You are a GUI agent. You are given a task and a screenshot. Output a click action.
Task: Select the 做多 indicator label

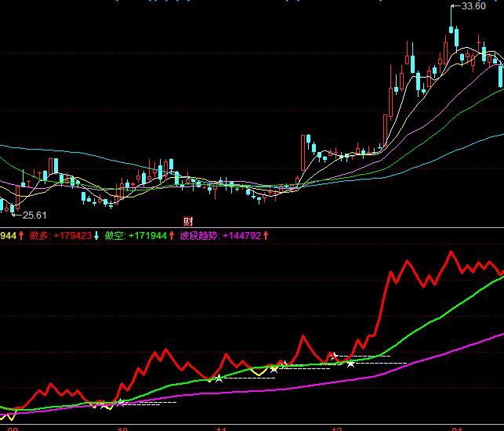point(40,235)
